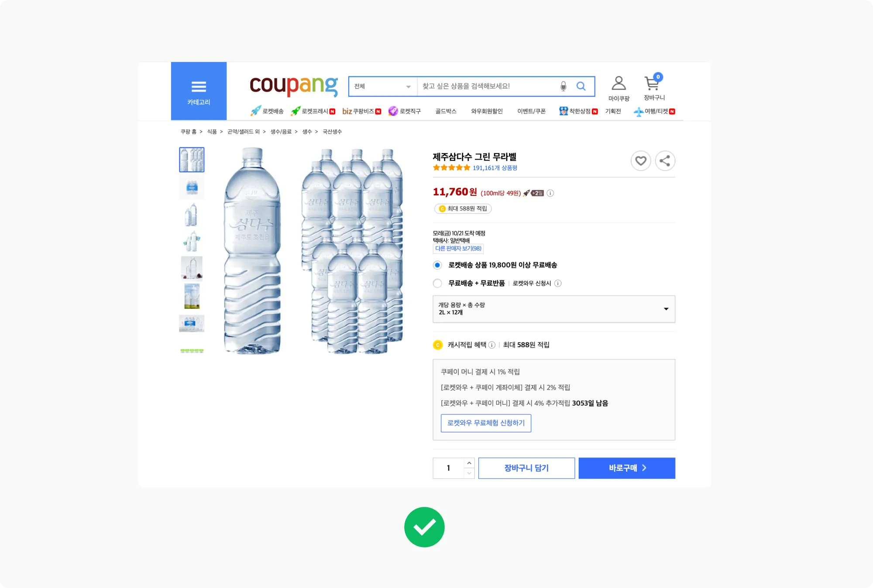Viewport: 873px width, 588px height.
Task: Click the share icon button
Action: pyautogui.click(x=665, y=161)
